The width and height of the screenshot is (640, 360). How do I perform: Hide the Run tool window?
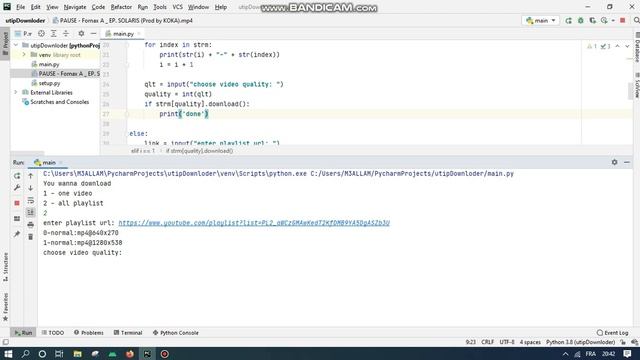pos(627,162)
